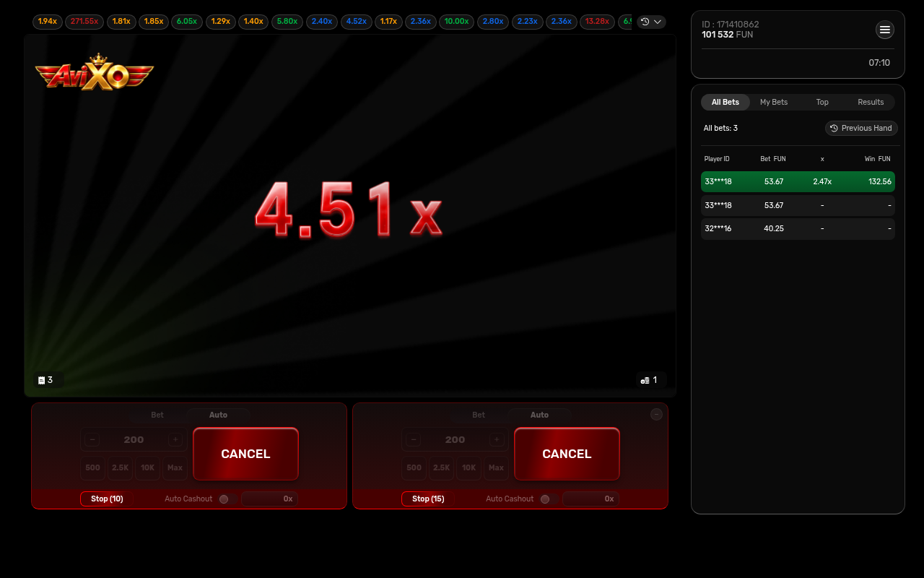The image size is (924, 578).
Task: Select the 2.40x history chip
Action: coord(322,22)
